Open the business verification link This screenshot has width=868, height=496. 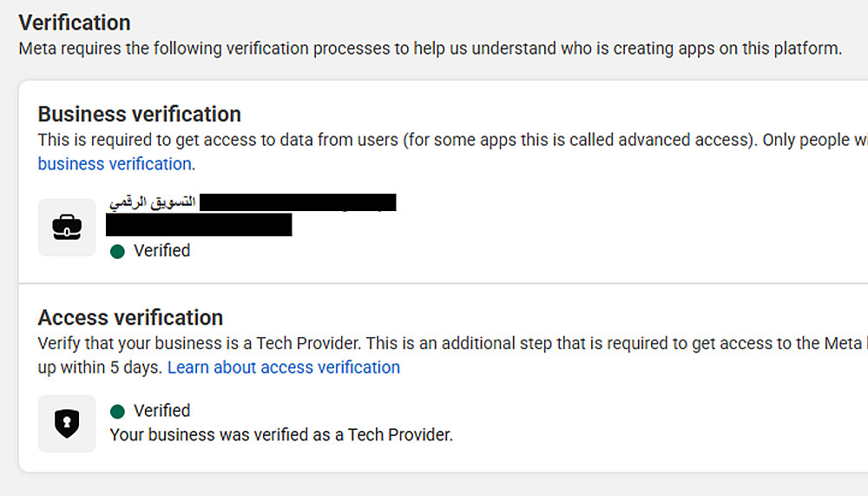click(115, 163)
